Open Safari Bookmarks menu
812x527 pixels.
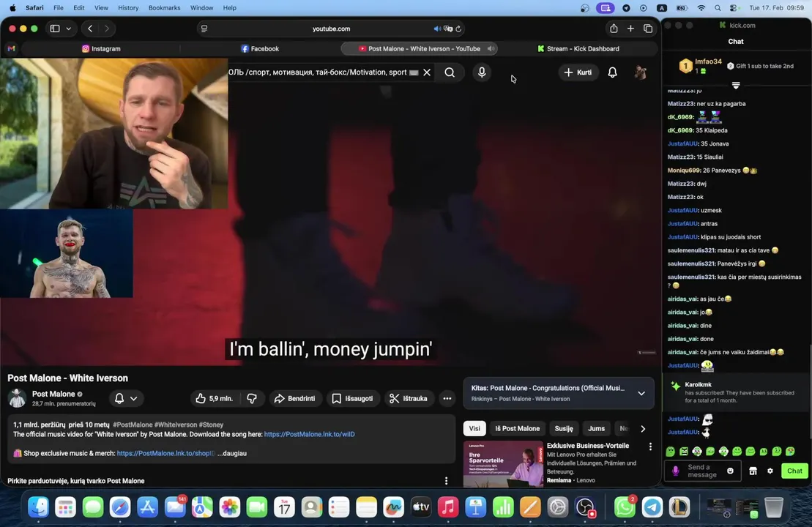click(164, 8)
